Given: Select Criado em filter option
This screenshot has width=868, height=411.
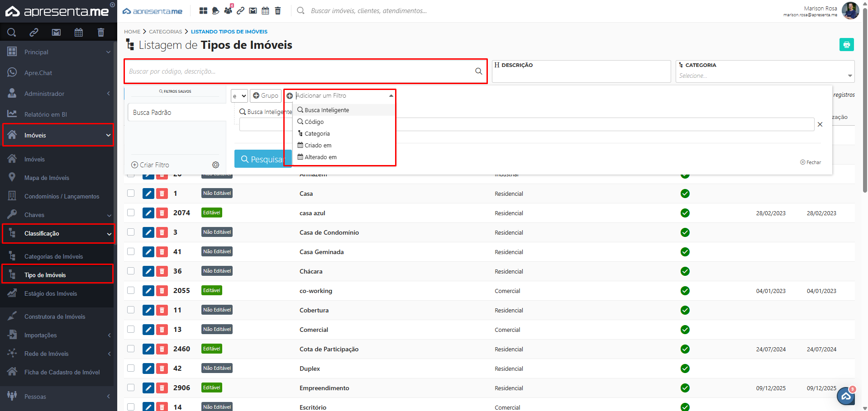Looking at the screenshot, I should pos(318,146).
